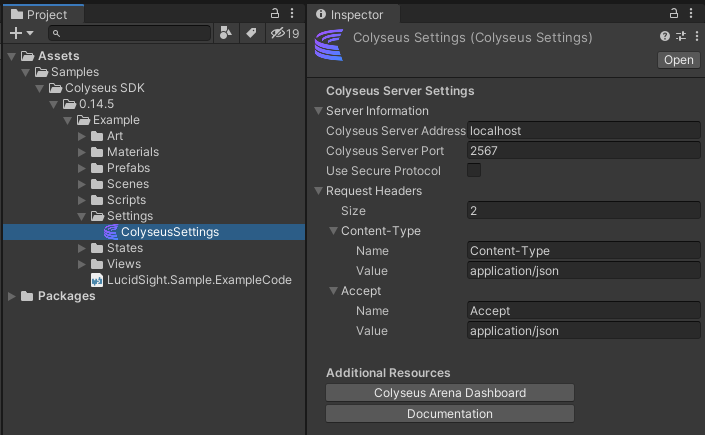Viewport: 705px width, 435px height.
Task: Click the Colyseus Server Address field
Action: coord(584,130)
